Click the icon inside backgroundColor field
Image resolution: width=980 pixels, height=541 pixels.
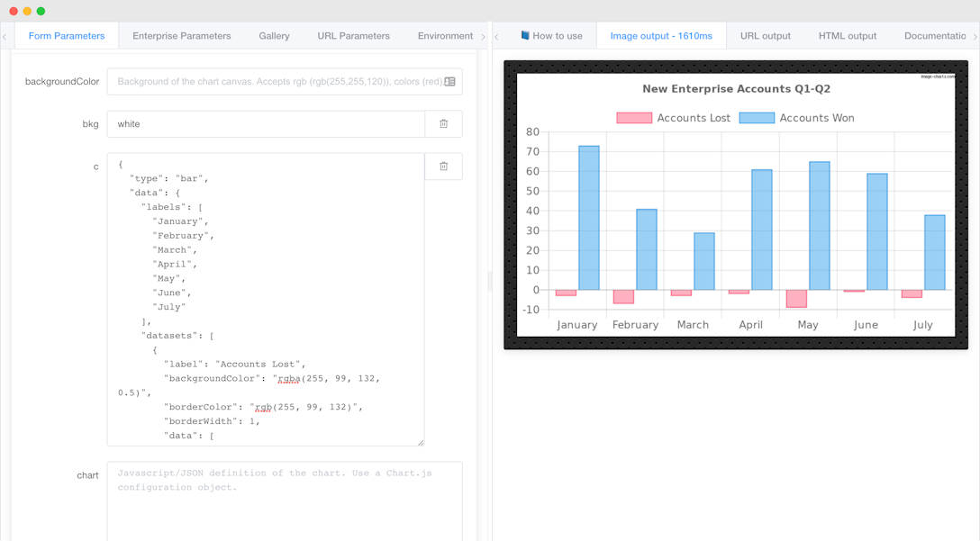[x=449, y=82]
